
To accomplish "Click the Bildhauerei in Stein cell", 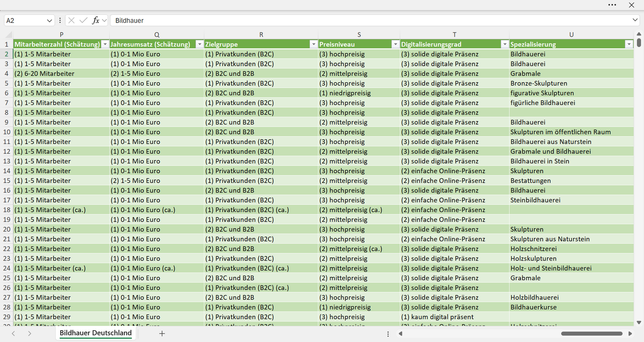I will [x=571, y=161].
